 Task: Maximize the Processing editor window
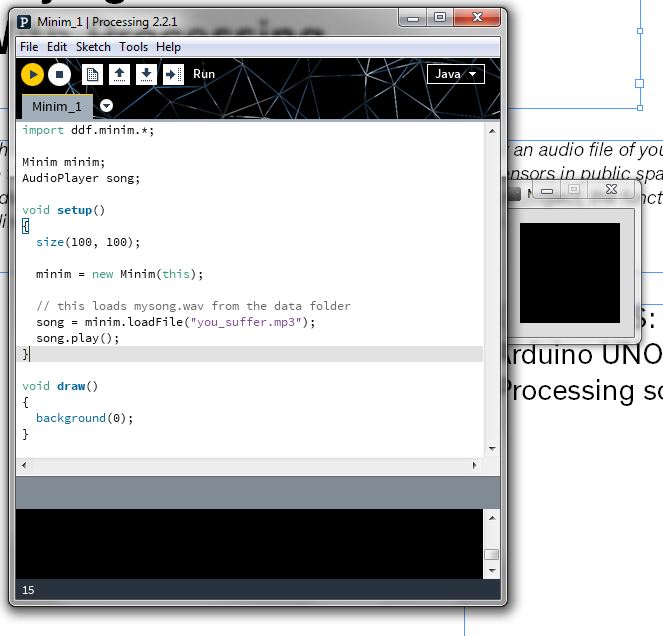439,17
